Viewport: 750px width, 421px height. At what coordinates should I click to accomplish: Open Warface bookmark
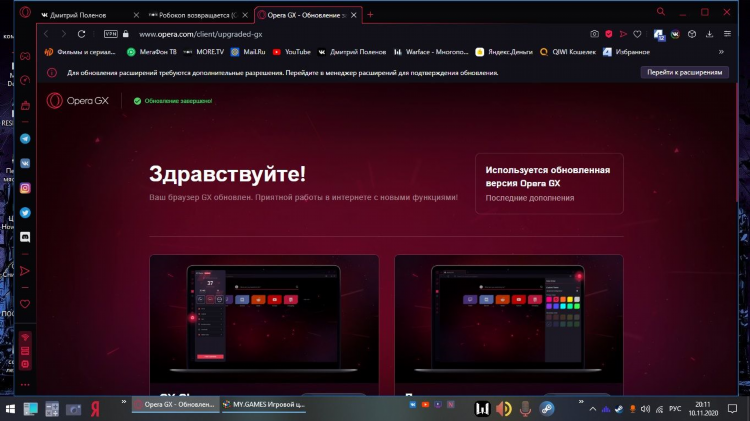[430, 52]
